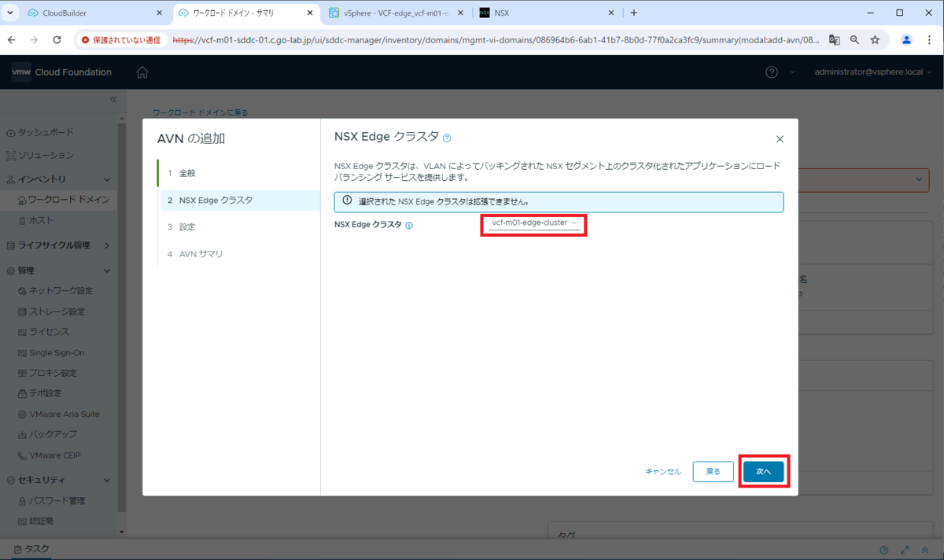
Task: Expand the chevron next to the header help icon
Action: tap(792, 72)
